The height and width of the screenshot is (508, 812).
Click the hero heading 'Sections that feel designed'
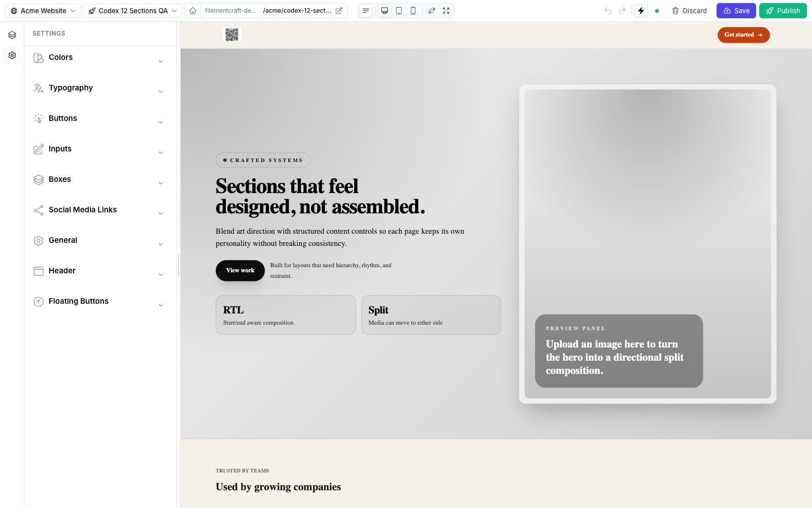(320, 197)
